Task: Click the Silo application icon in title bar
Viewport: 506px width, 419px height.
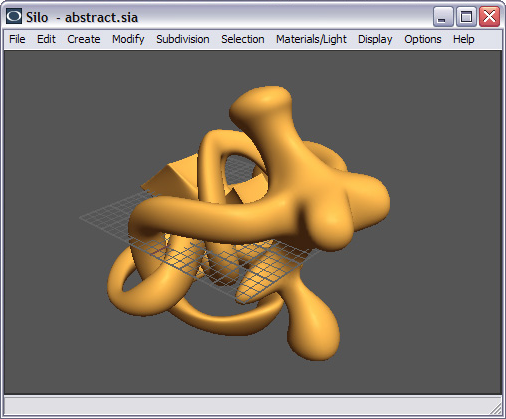Action: (14, 16)
